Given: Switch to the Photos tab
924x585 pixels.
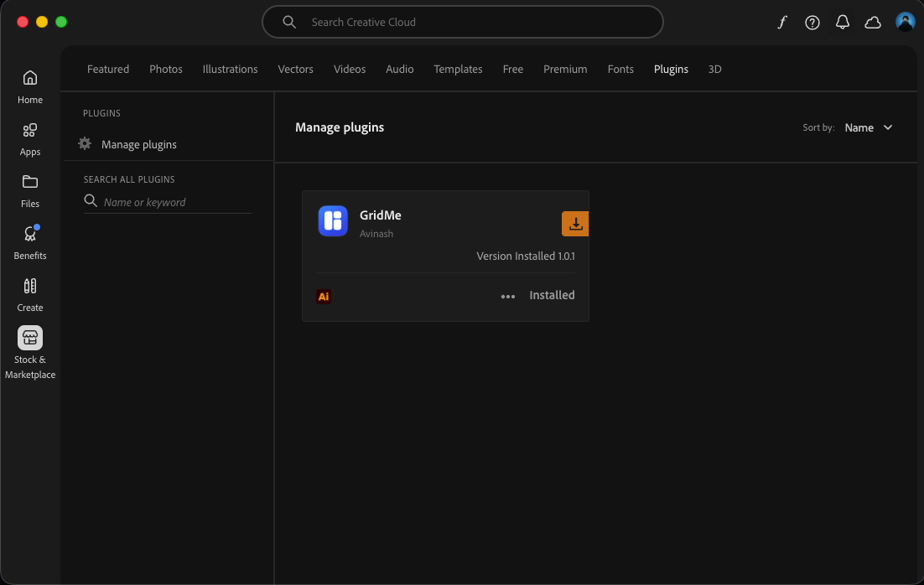Looking at the screenshot, I should click(165, 69).
